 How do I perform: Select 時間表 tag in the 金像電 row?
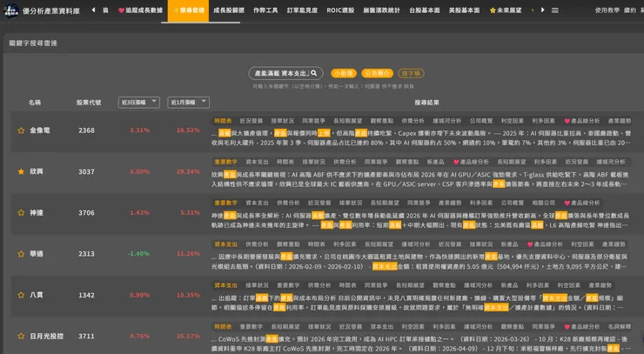223,121
